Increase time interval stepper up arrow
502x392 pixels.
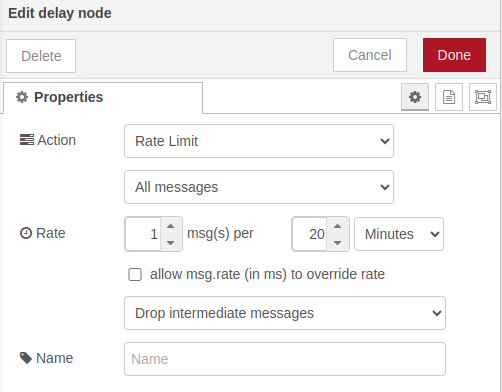pos(337,226)
